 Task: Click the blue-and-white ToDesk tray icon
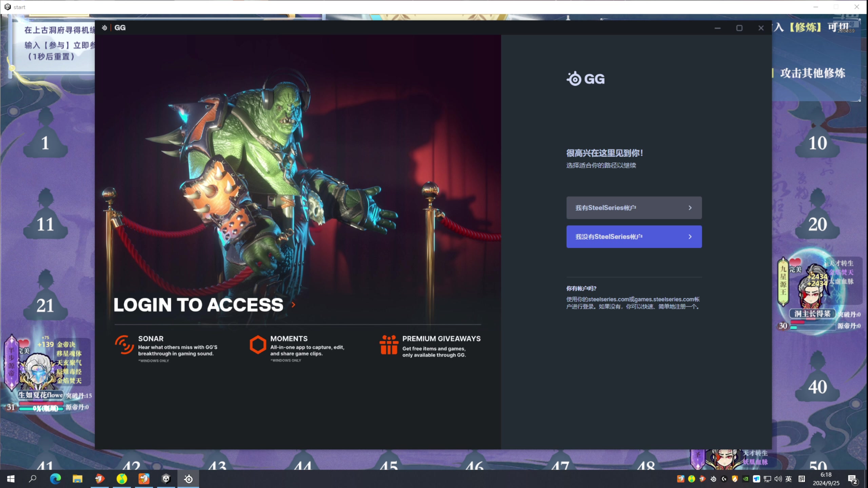[756, 479]
